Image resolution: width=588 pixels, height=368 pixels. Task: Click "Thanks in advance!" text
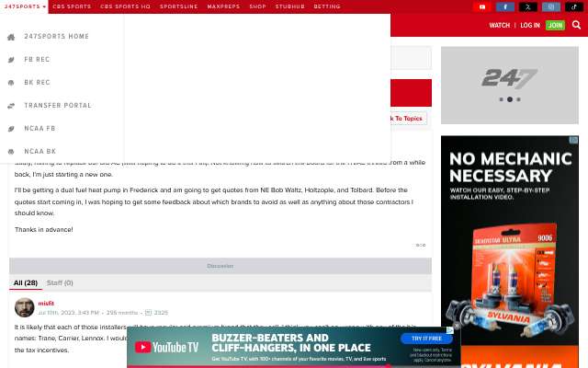[44, 229]
